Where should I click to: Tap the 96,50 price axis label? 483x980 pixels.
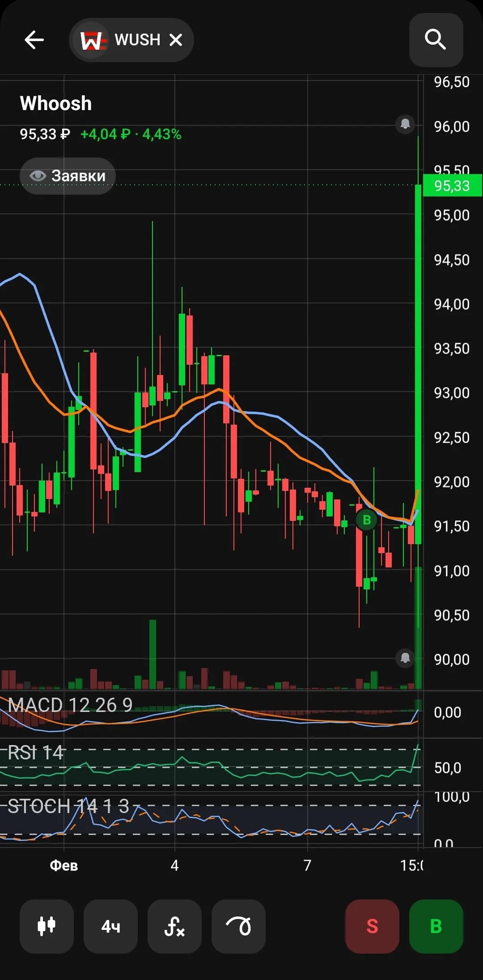[x=452, y=82]
